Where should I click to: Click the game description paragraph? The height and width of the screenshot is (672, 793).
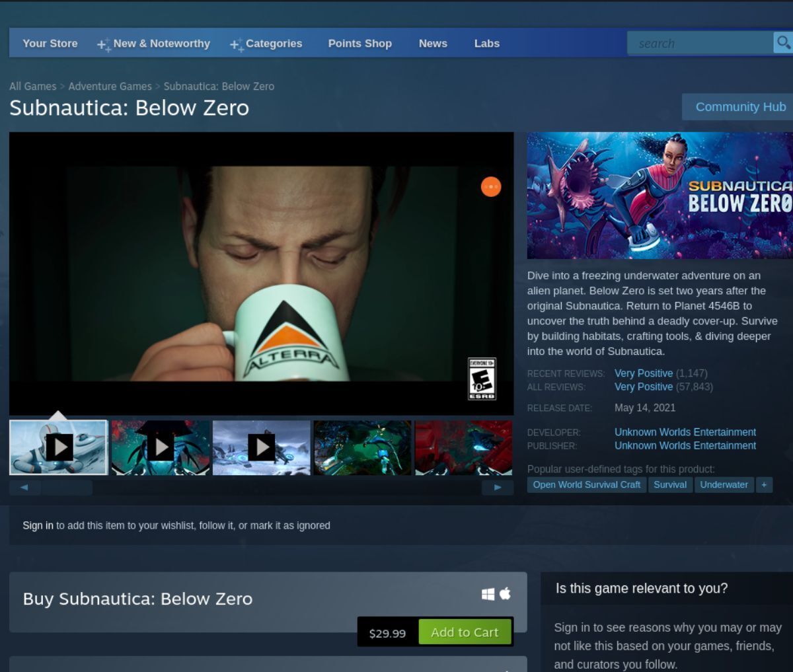click(654, 314)
